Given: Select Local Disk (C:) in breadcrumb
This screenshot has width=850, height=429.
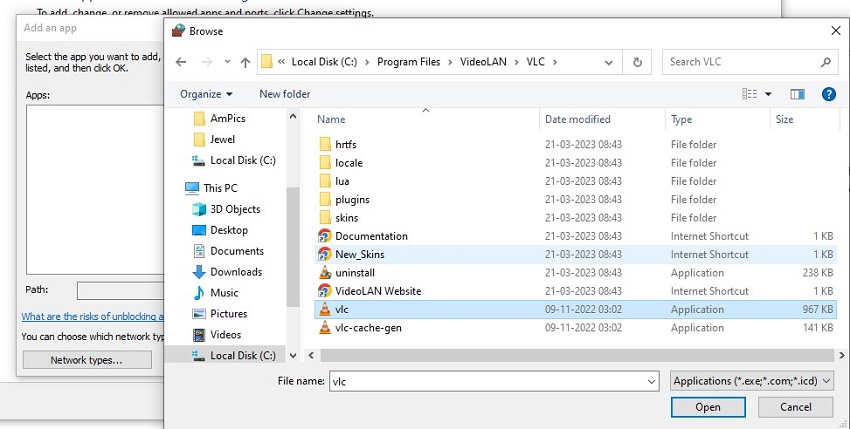Looking at the screenshot, I should click(324, 62).
